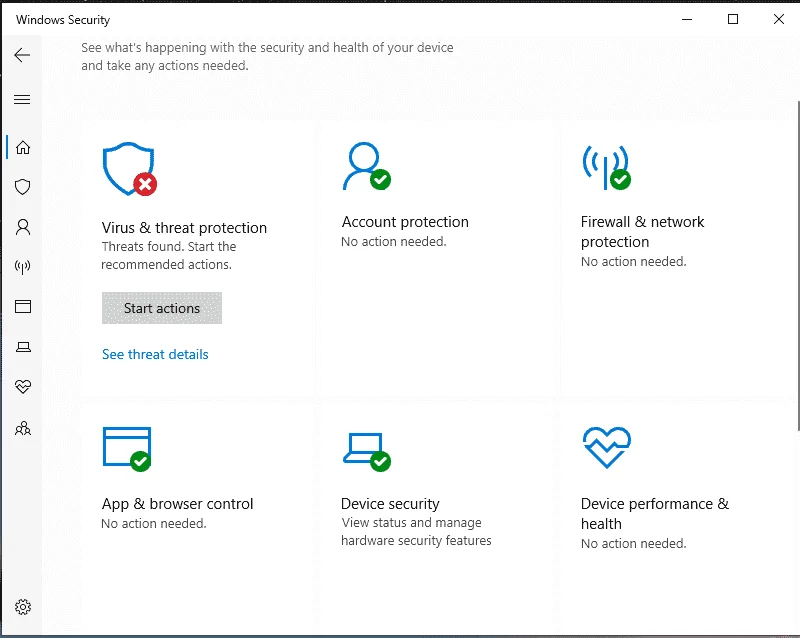Screen dimensions: 800x638
Task: Minimize the Windows Security window
Action: click(x=687, y=19)
